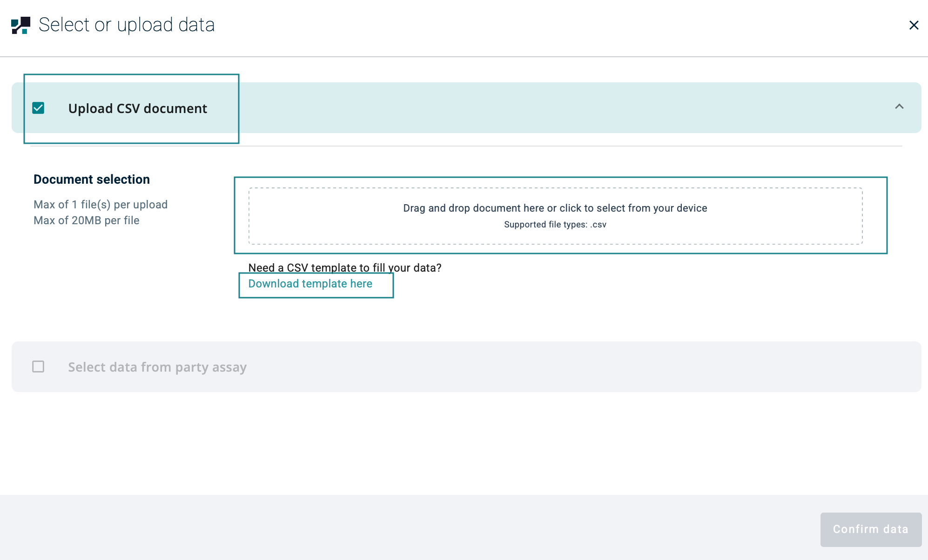Click the Drag and drop document here text
Screen dimensions: 928x560
pyautogui.click(x=555, y=208)
